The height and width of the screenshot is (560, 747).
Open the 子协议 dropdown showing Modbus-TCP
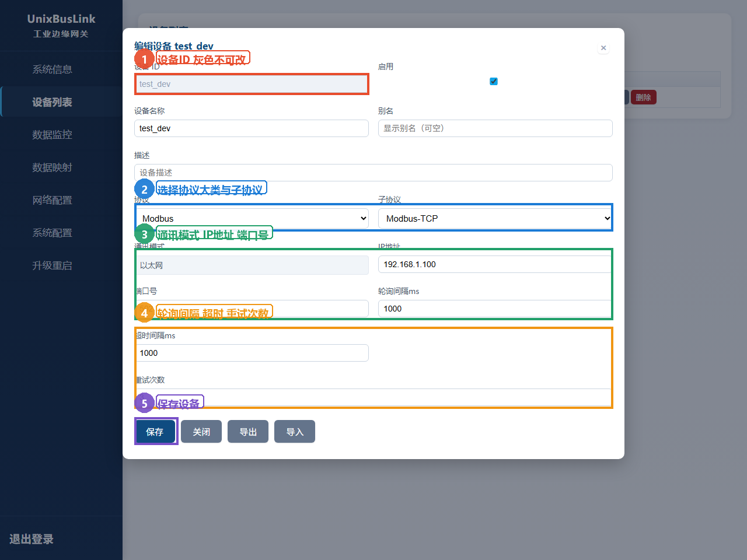(x=495, y=218)
